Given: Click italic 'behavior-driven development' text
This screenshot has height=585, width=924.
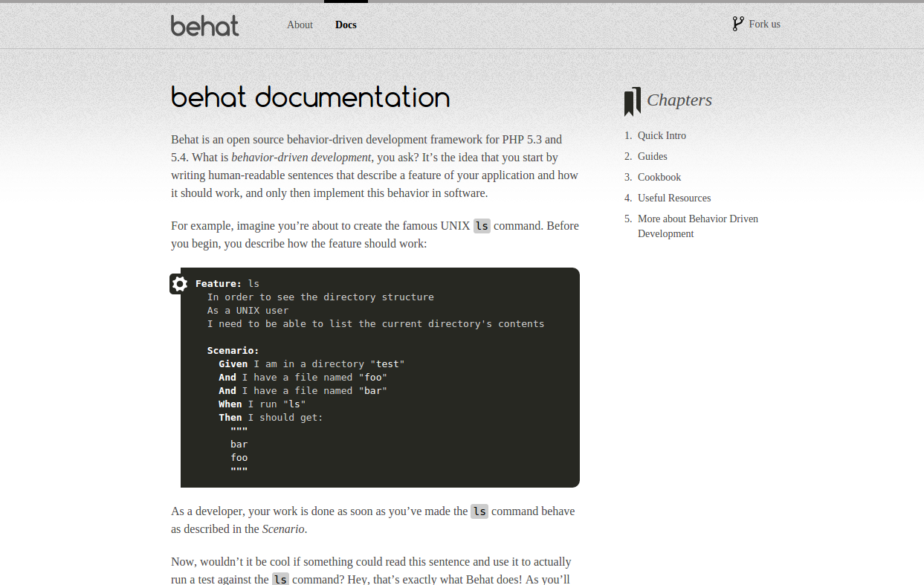Looking at the screenshot, I should tap(301, 158).
